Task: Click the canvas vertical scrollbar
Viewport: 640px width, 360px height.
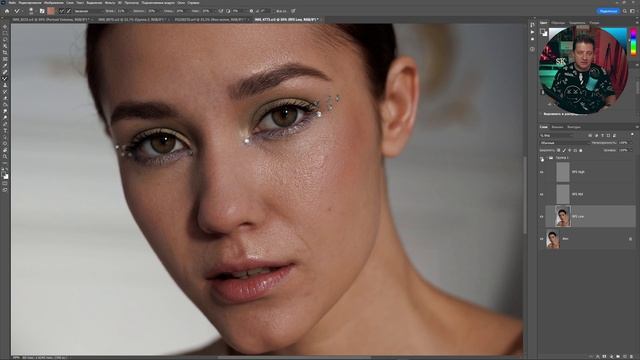Action: (x=525, y=195)
